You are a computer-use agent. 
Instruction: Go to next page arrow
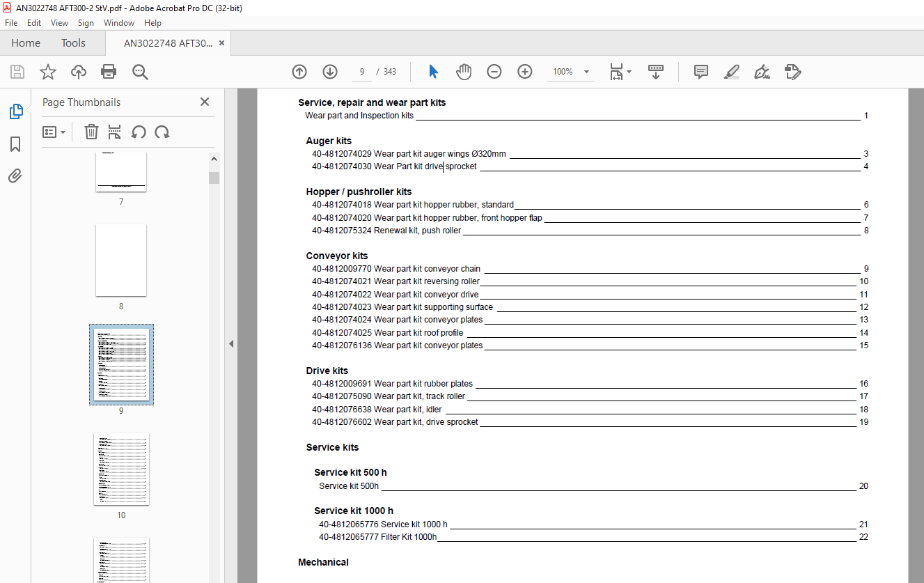tap(330, 72)
